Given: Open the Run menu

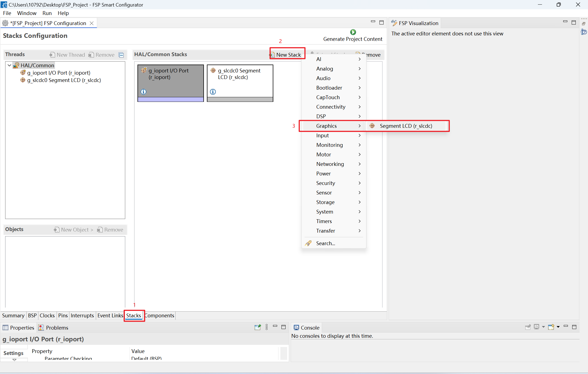Looking at the screenshot, I should 47,13.
